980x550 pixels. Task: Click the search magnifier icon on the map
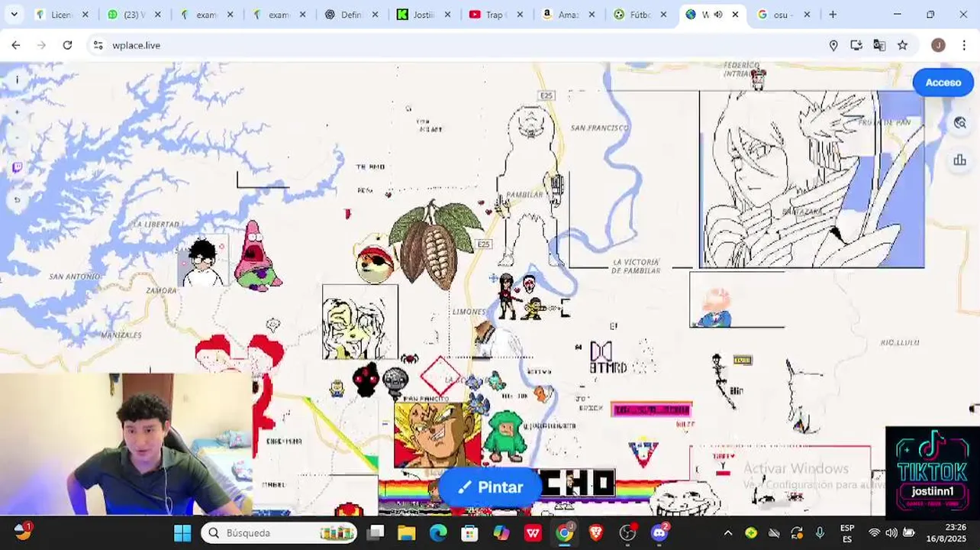960,123
